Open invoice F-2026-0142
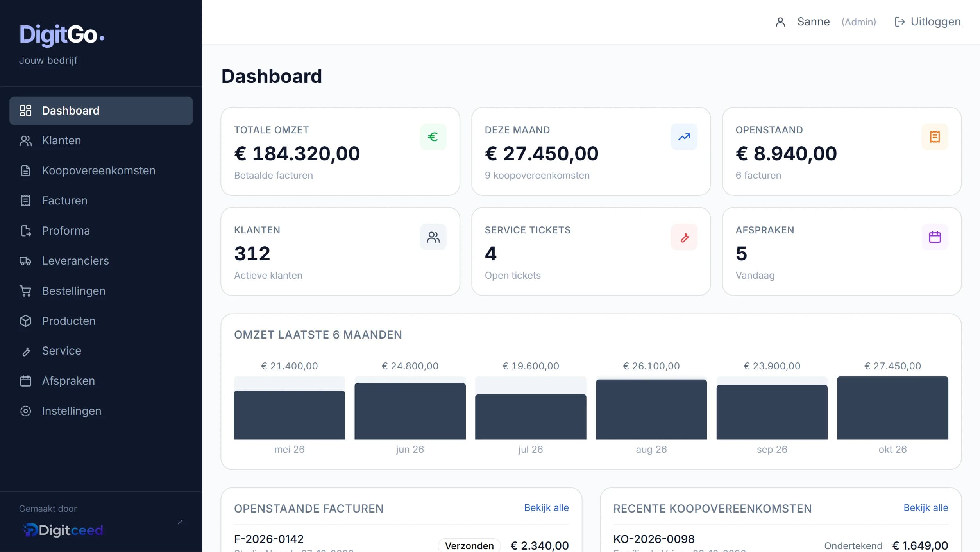 click(269, 539)
